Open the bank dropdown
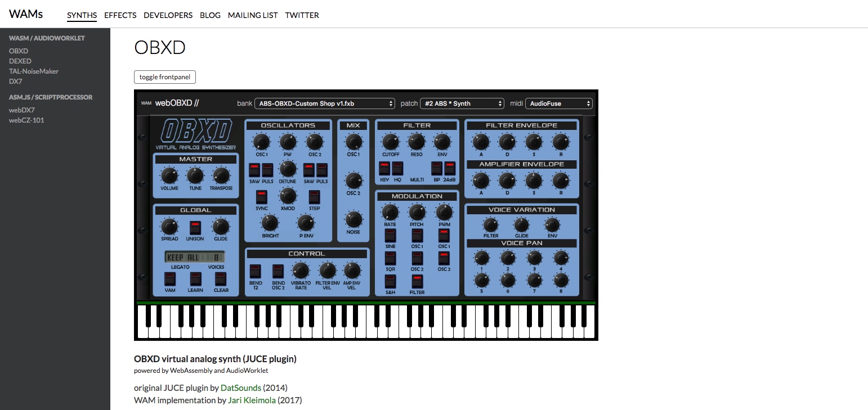Screen dimensions: 868x410 pos(324,103)
